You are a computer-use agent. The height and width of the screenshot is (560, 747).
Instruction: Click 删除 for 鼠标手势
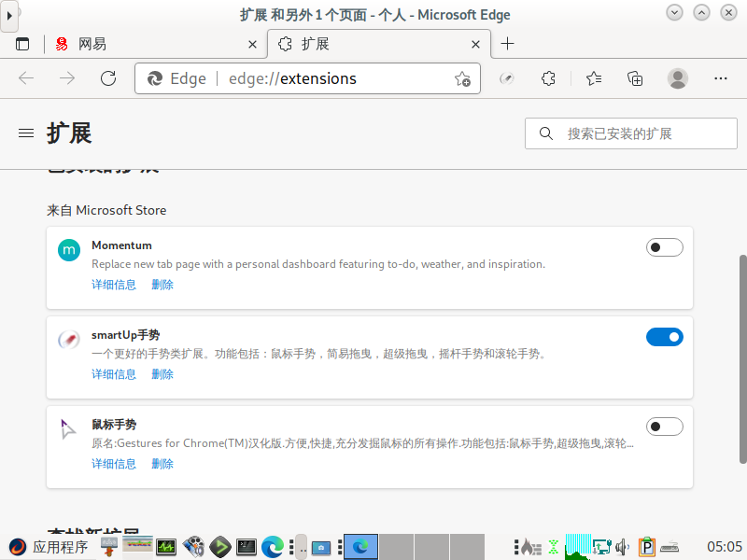(x=162, y=464)
